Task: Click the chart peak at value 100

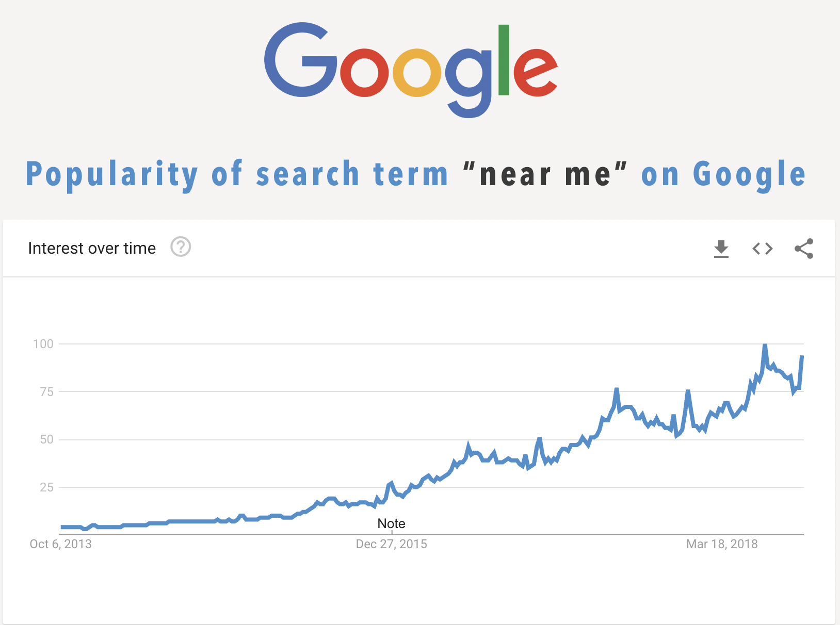Action: (x=765, y=344)
